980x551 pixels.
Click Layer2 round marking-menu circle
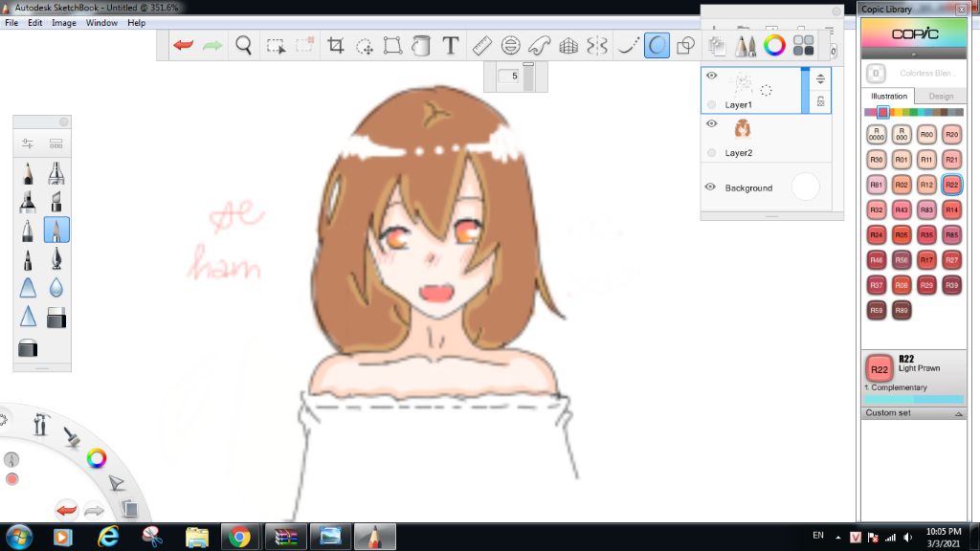[711, 152]
